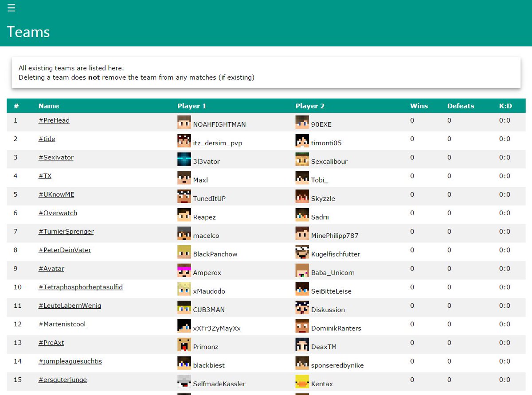Select Sexcalibour's avatar icon
Screen dimensions: 532x395
[x=302, y=159]
